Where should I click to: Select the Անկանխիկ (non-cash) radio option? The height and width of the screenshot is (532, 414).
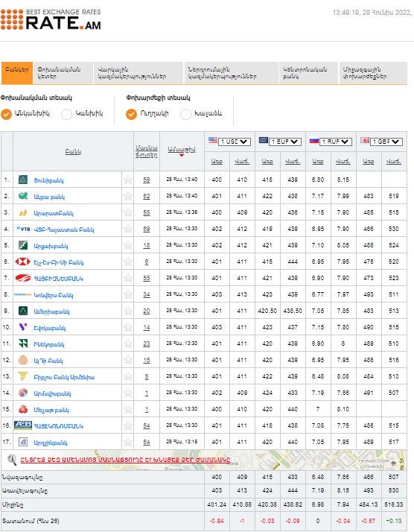click(6, 114)
